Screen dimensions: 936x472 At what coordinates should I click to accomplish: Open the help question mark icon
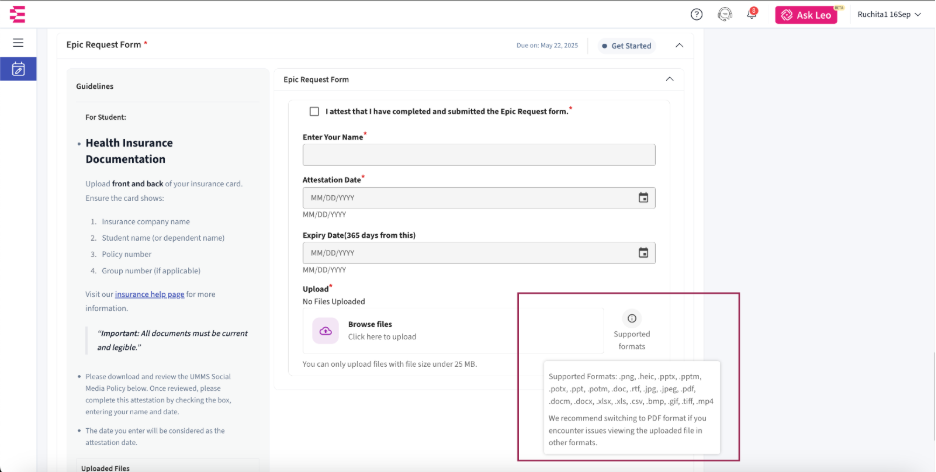[697, 14]
